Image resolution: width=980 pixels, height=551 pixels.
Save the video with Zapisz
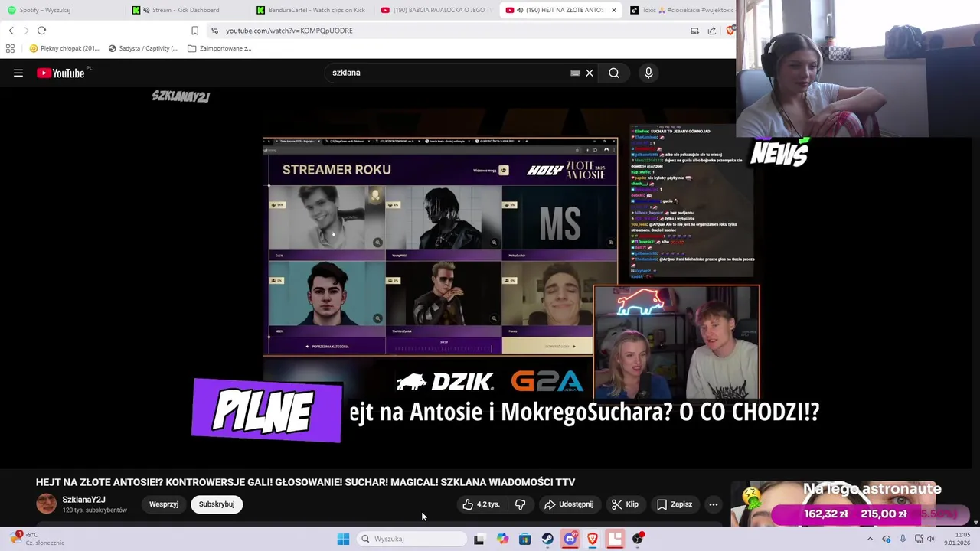pos(675,504)
